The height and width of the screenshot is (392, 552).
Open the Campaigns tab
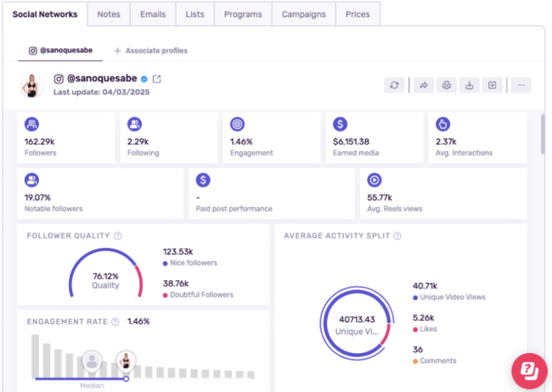(x=304, y=14)
